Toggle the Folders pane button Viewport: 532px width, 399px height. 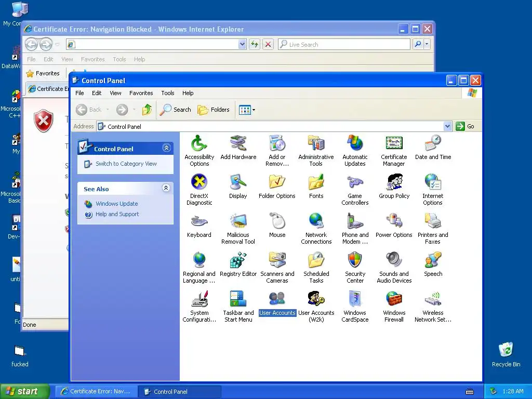click(x=214, y=110)
